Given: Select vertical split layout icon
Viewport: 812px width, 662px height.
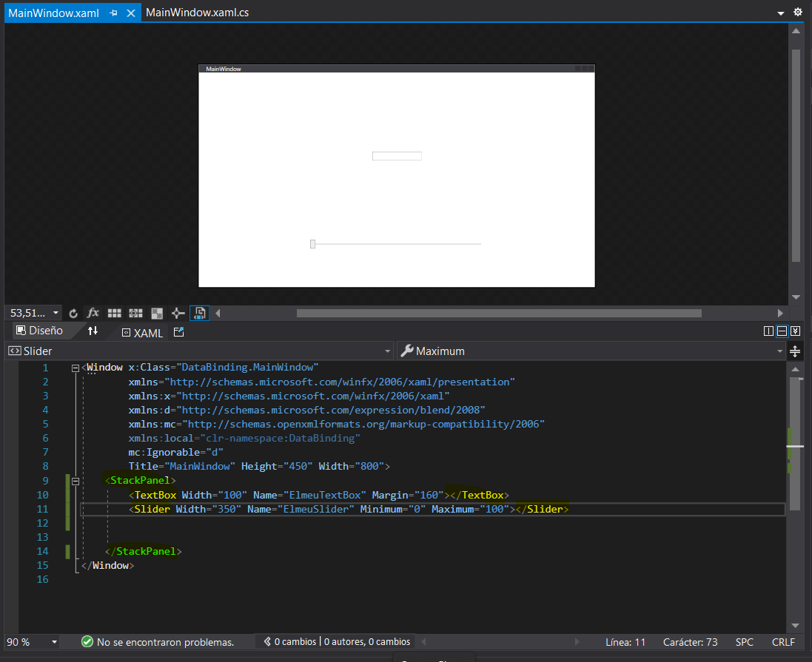Looking at the screenshot, I should (x=768, y=331).
